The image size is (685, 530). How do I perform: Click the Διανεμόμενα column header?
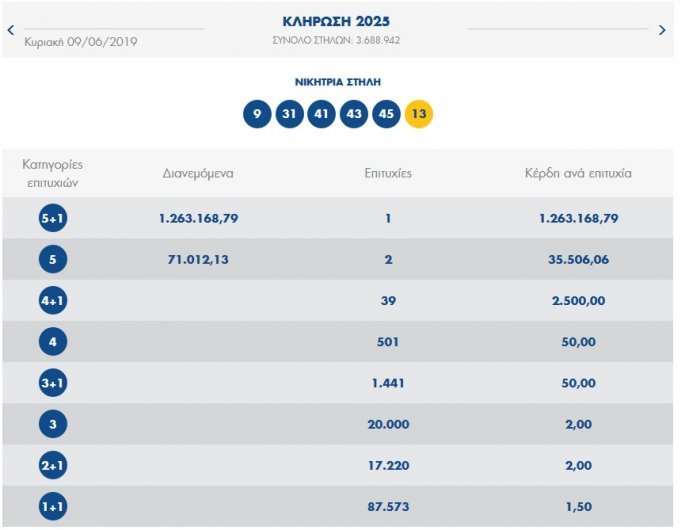pos(198,173)
